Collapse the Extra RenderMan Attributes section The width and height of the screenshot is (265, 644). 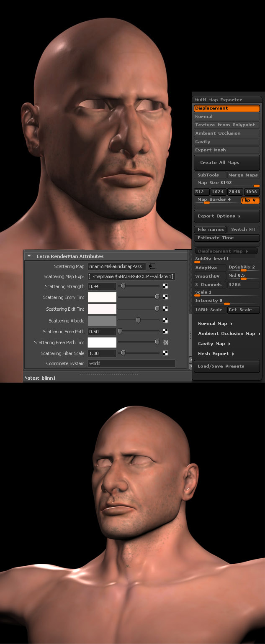(29, 256)
